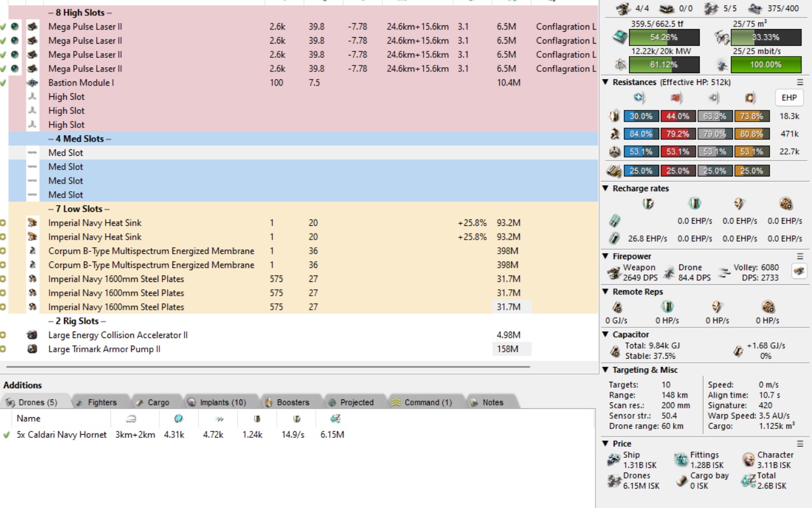Image resolution: width=812 pixels, height=508 pixels.
Task: Click the explosive resistance column icon
Action: [x=751, y=98]
